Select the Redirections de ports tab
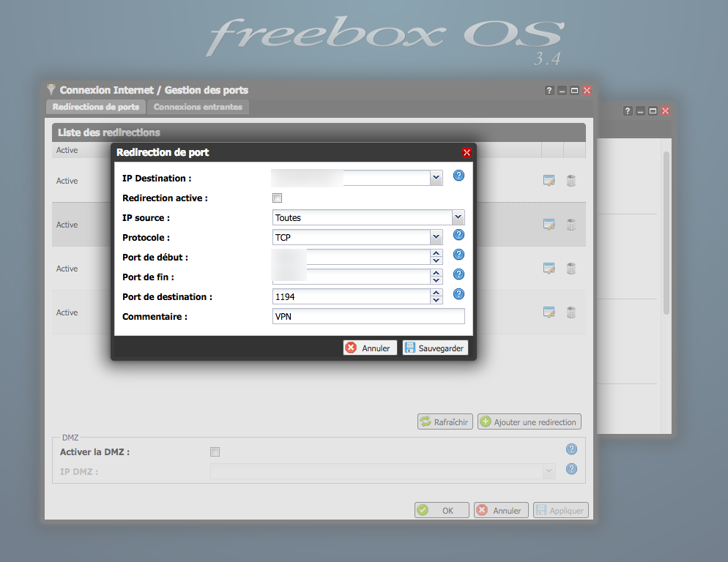The height and width of the screenshot is (562, 728). [96, 107]
